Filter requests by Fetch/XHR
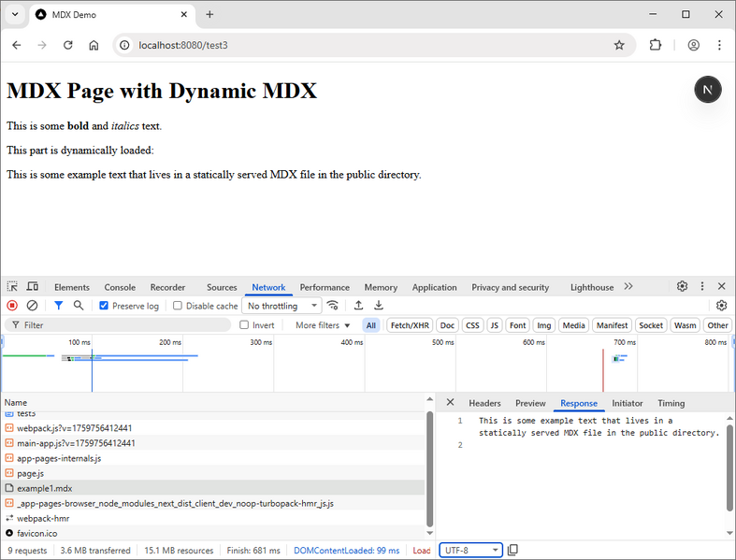736x560 pixels. [x=410, y=325]
